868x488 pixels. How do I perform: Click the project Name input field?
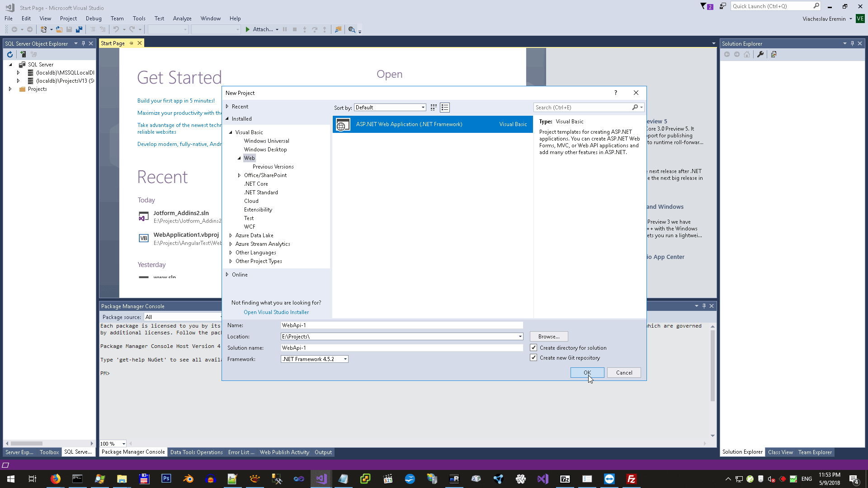coord(401,325)
